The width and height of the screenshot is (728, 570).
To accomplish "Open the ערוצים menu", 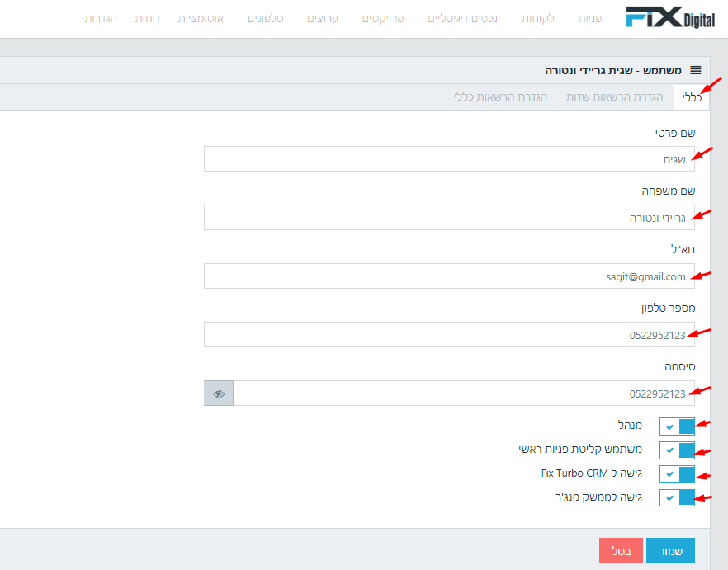I will pyautogui.click(x=323, y=19).
